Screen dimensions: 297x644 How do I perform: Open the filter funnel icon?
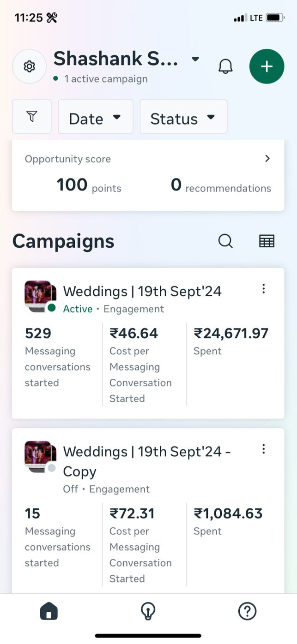pyautogui.click(x=31, y=117)
